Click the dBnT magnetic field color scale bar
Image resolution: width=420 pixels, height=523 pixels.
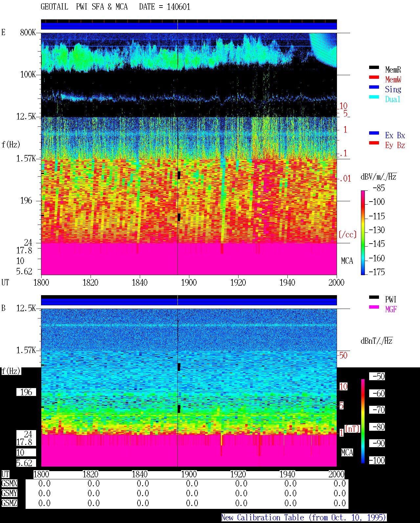(x=363, y=421)
